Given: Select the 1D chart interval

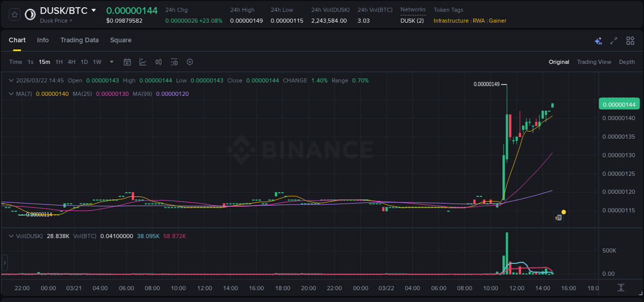Looking at the screenshot, I should pyautogui.click(x=84, y=62).
